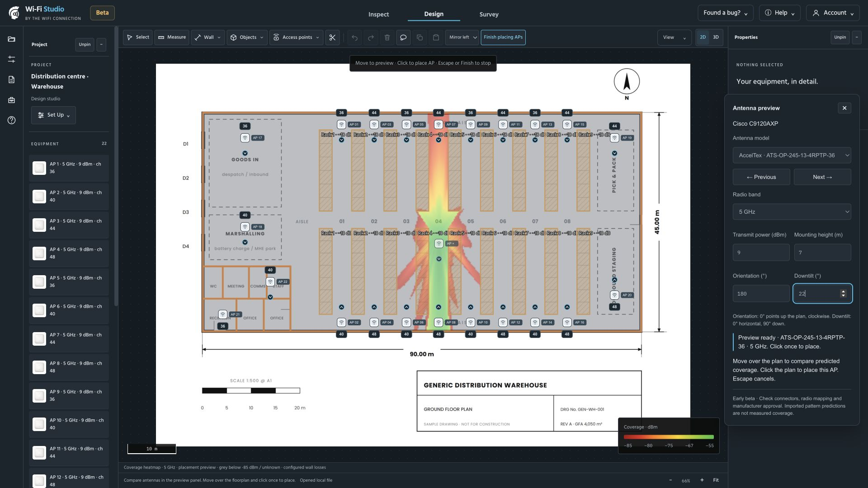Open the sliders settings sidebar icon
The width and height of the screenshot is (868, 488).
coord(11,59)
